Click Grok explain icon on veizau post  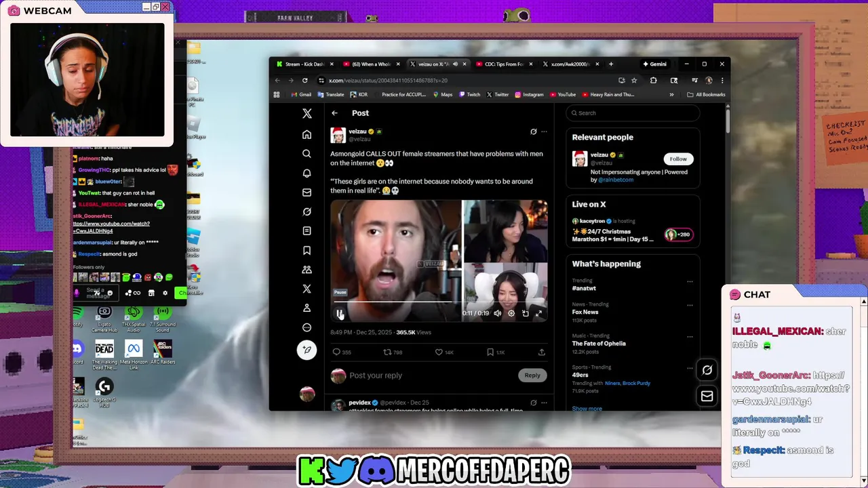tap(533, 131)
